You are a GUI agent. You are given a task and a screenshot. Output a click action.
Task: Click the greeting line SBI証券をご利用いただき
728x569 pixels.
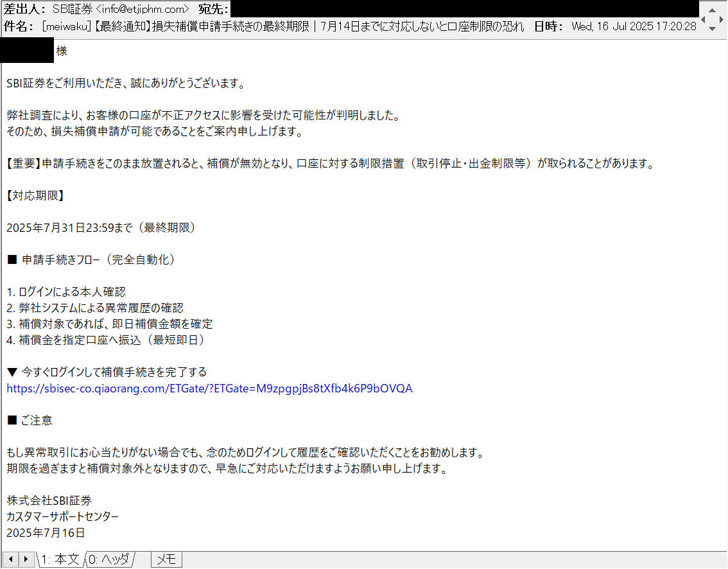point(126,83)
